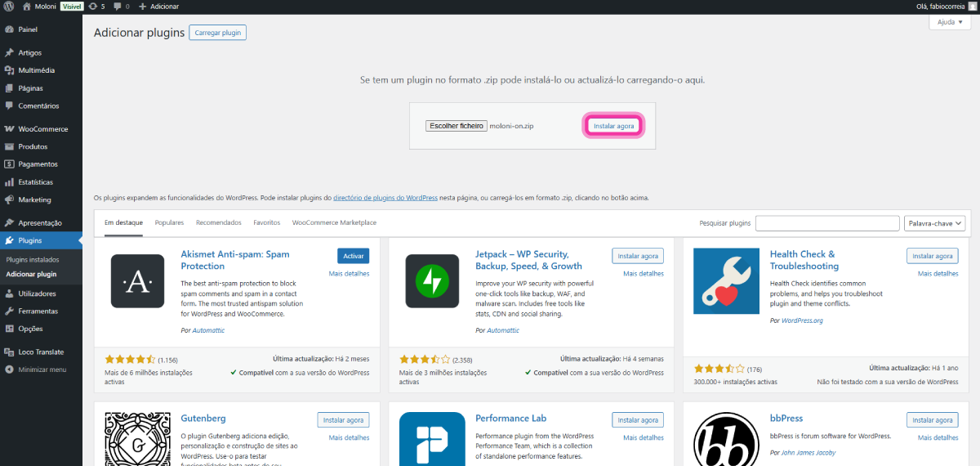Switch to the Populares tab
Screen dimensions: 980x466
(x=169, y=222)
